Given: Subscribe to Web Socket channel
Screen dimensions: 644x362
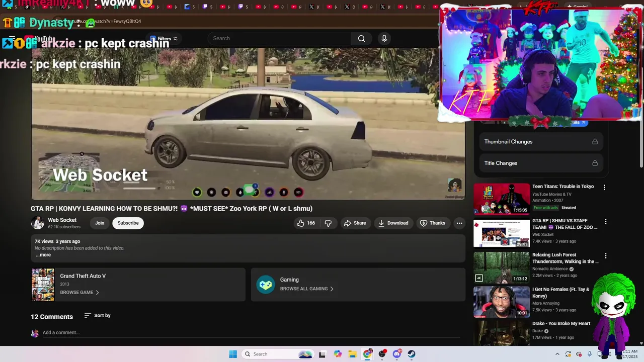Looking at the screenshot, I should coord(128,223).
